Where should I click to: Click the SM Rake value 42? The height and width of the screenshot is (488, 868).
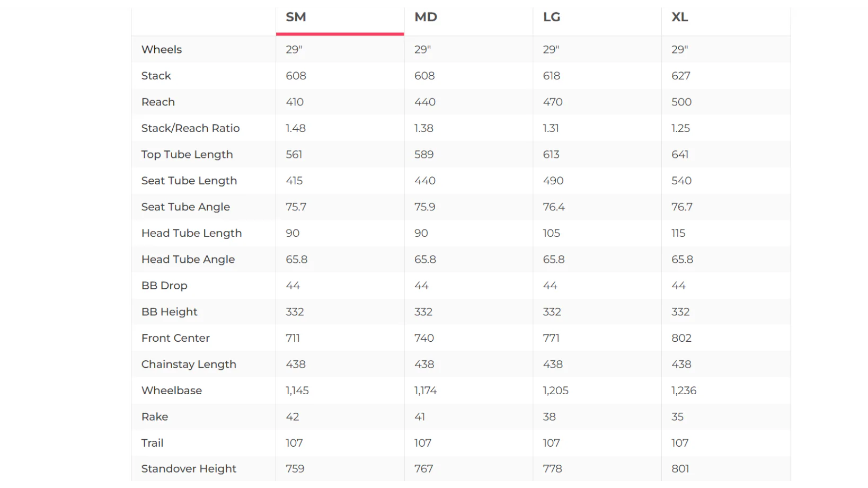pos(293,417)
